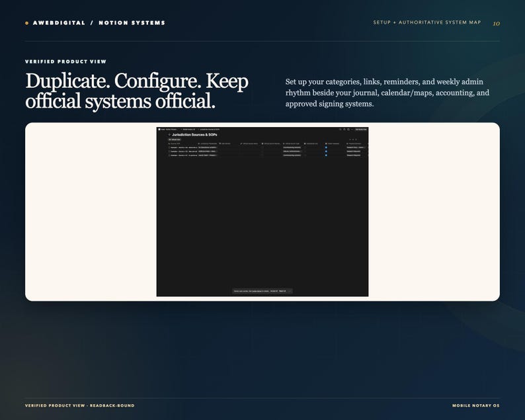Click the NOTION SYSTEMS header text
Screen dimensions: 525x420
click(x=132, y=22)
